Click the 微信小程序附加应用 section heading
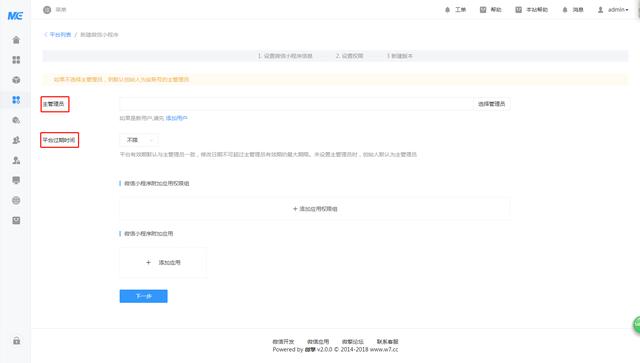The height and width of the screenshot is (363, 640). pos(149,234)
